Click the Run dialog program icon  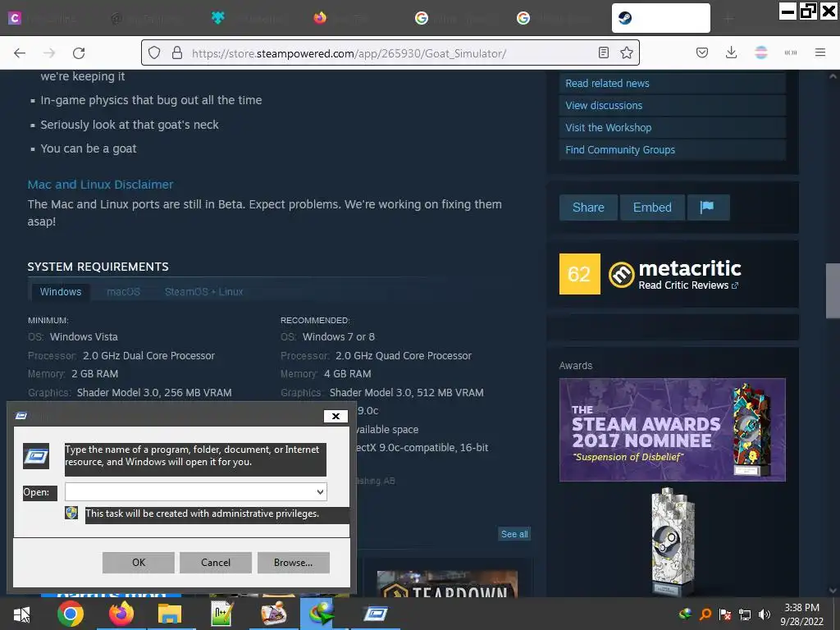(36, 456)
